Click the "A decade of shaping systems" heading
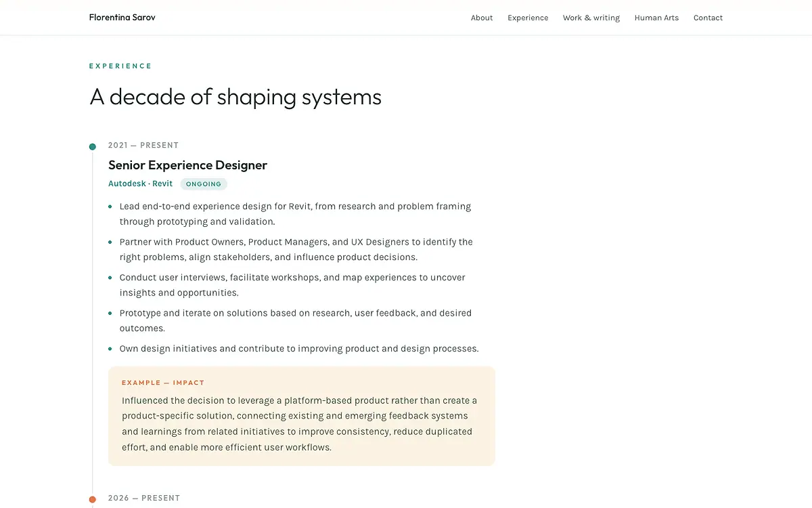Image resolution: width=812 pixels, height=508 pixels. 235,97
